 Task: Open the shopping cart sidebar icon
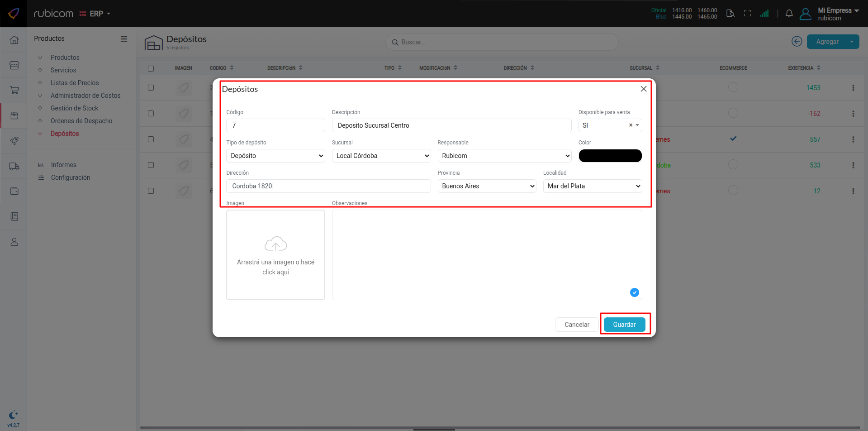[x=14, y=91]
